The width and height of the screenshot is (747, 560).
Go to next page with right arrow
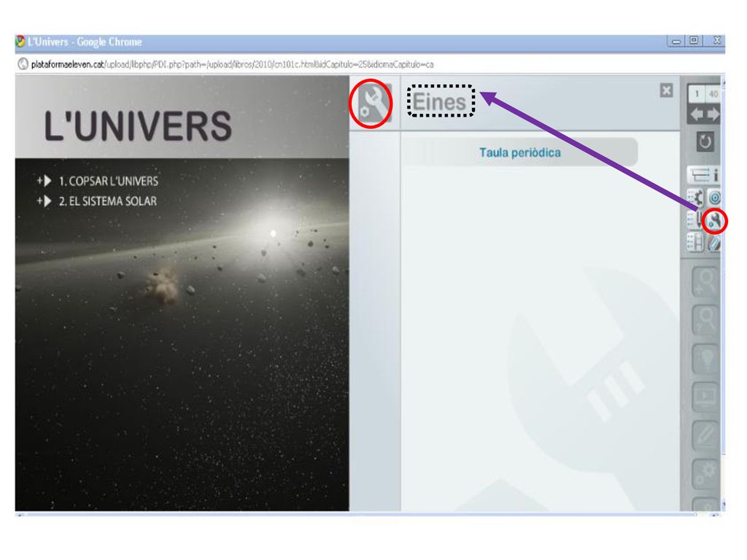click(x=713, y=114)
